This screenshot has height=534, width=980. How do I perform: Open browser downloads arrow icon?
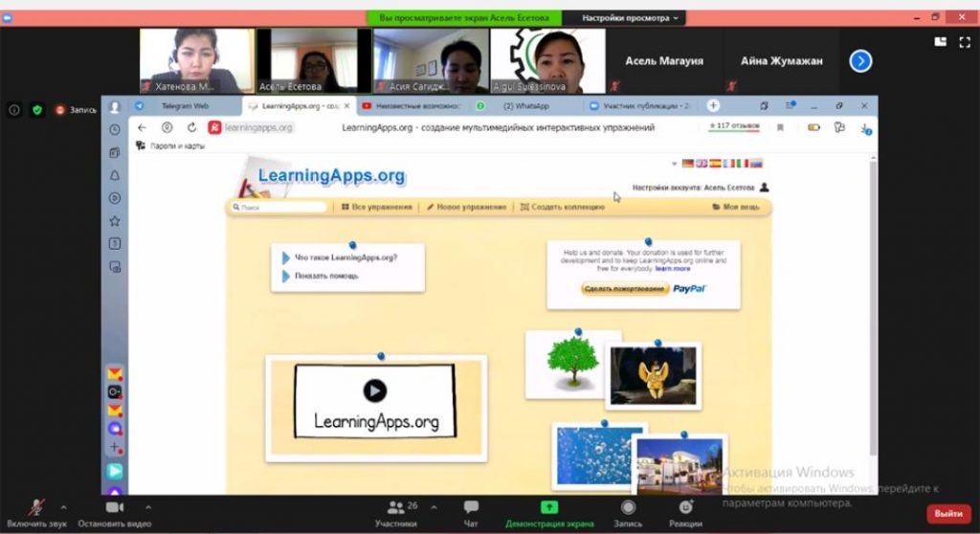tap(865, 128)
